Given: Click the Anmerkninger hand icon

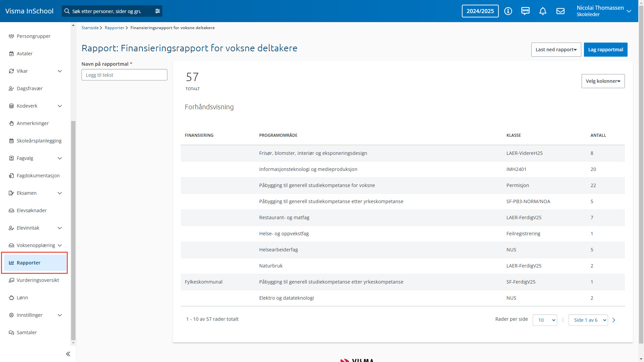Looking at the screenshot, I should pos(11,123).
